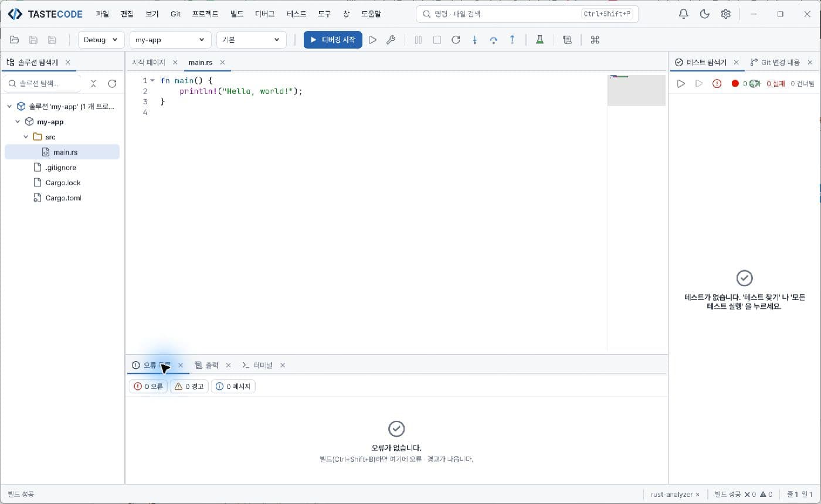This screenshot has width=821, height=504.
Task: Click the open folder toolbar icon
Action: (14, 40)
